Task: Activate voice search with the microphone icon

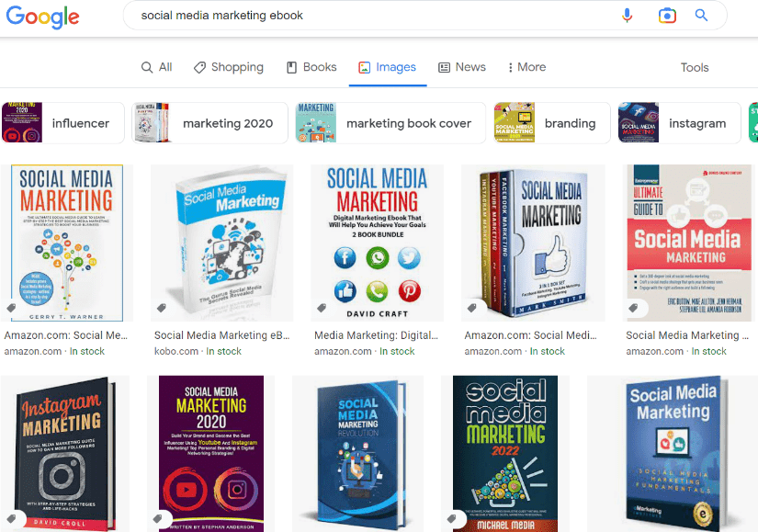Action: [x=628, y=16]
